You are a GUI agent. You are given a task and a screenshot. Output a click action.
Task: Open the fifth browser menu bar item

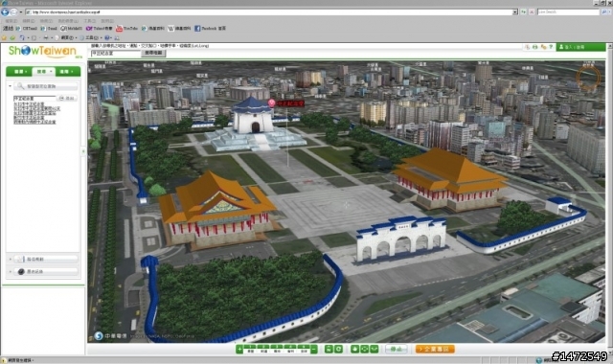(x=90, y=21)
